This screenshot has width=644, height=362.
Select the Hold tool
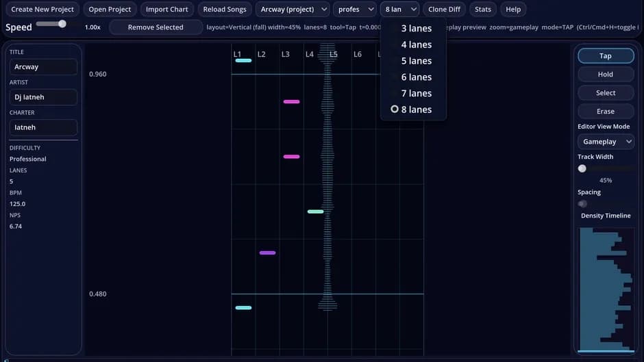point(606,75)
